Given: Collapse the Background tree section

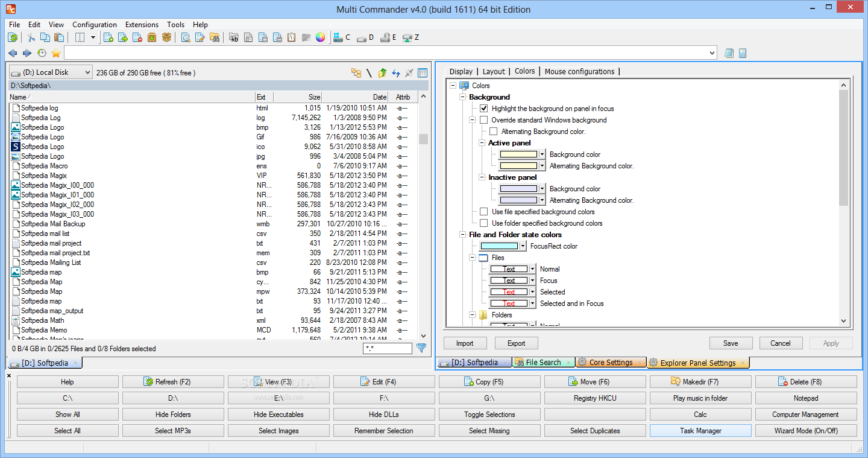Looking at the screenshot, I should click(x=463, y=97).
